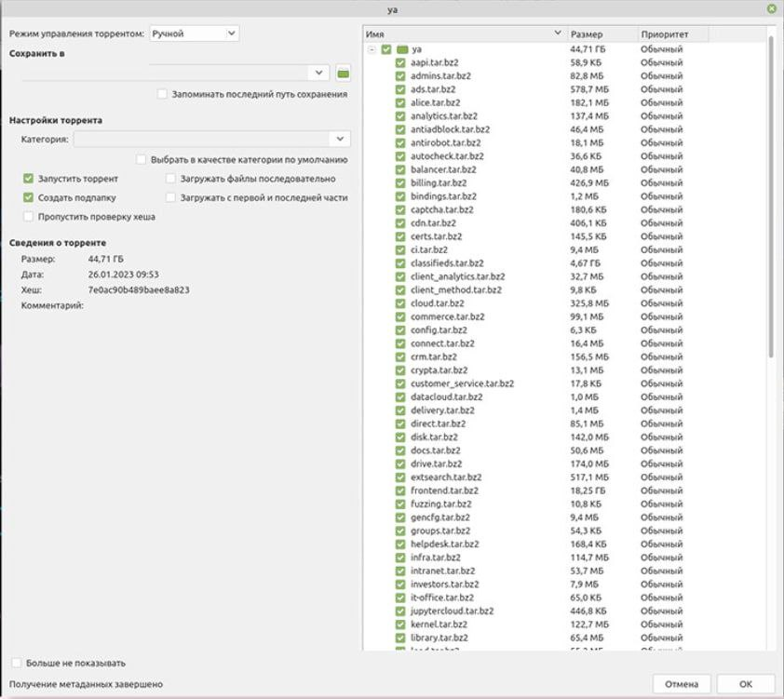The image size is (784, 699).
Task: Deselect the intranet.tar.bz2 checkbox
Action: tap(400, 571)
